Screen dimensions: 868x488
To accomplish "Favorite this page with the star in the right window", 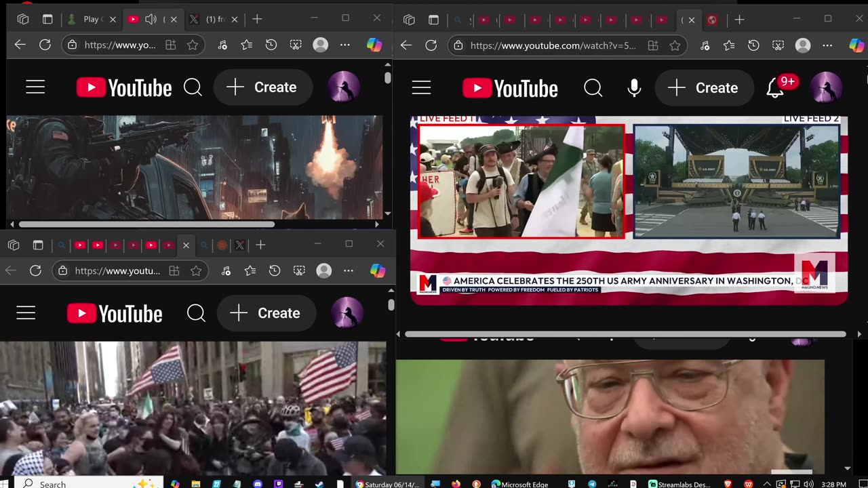I will tap(675, 46).
